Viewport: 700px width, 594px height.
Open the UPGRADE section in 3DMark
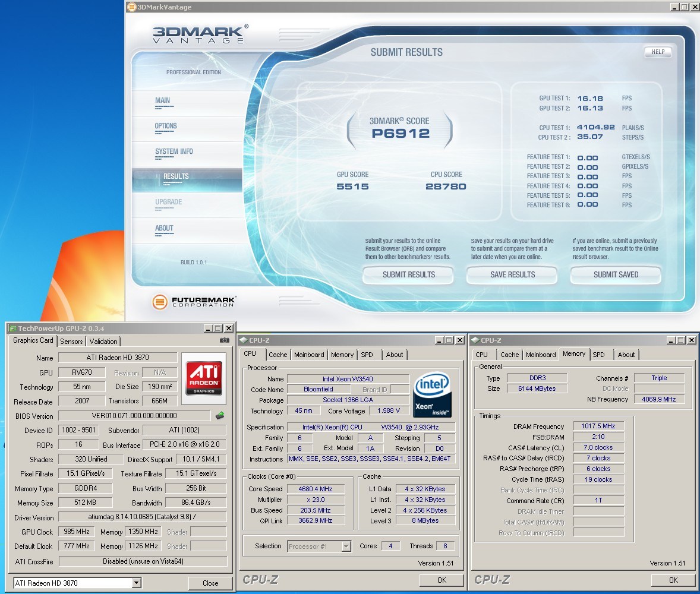tap(168, 202)
